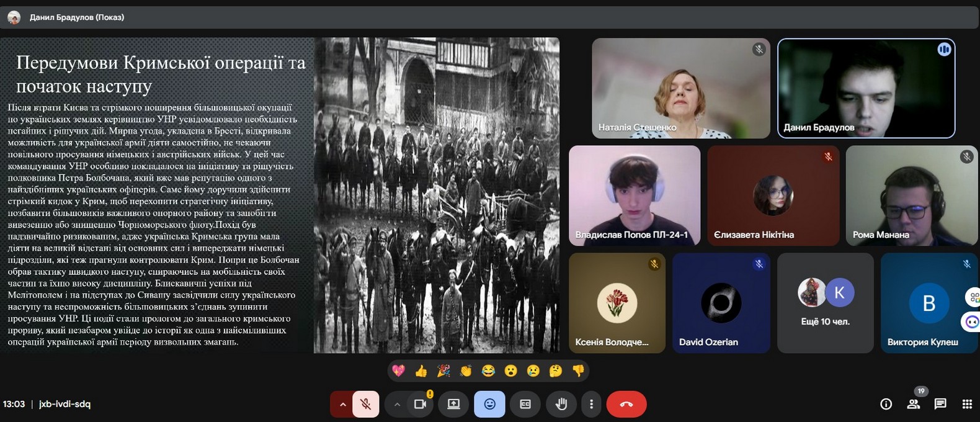Show the participants list
The image size is (980, 422).
pos(913,404)
